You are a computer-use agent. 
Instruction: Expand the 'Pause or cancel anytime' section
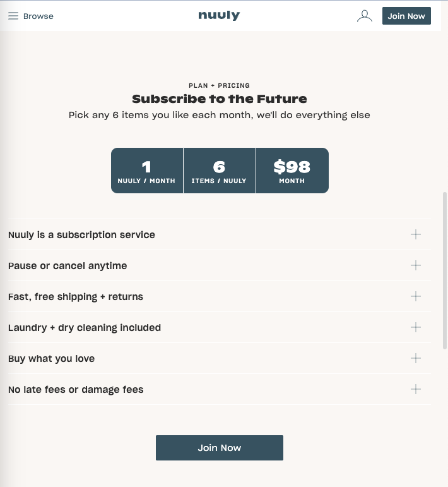[x=220, y=265]
